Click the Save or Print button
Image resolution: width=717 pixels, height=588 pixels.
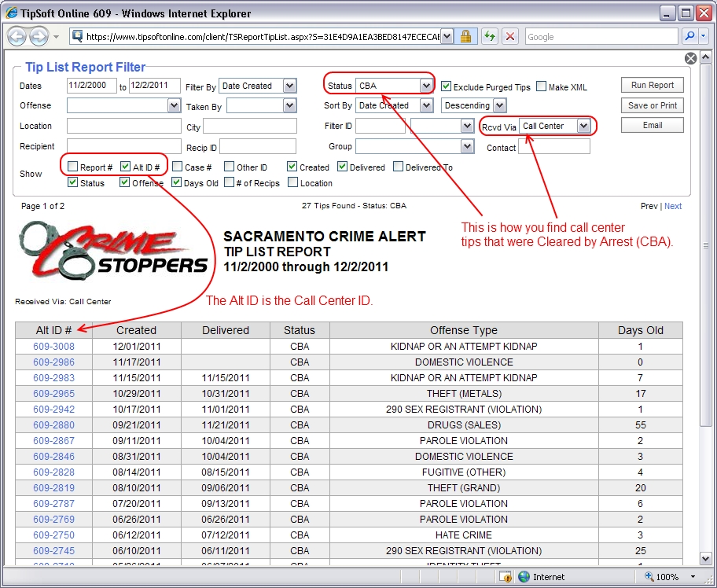[x=652, y=105]
